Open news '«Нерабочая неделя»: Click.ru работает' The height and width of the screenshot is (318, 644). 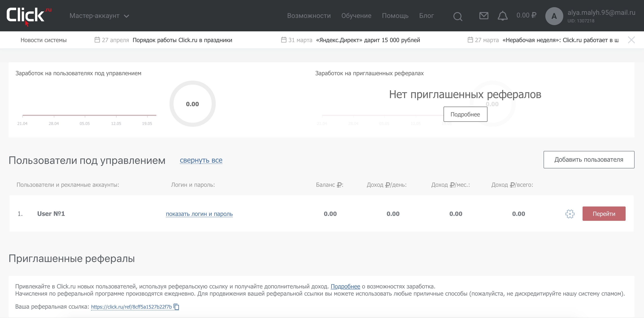click(561, 40)
